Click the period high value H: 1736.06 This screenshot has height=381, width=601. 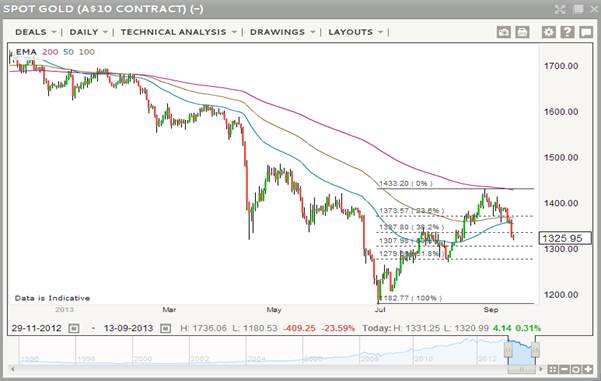coord(203,328)
